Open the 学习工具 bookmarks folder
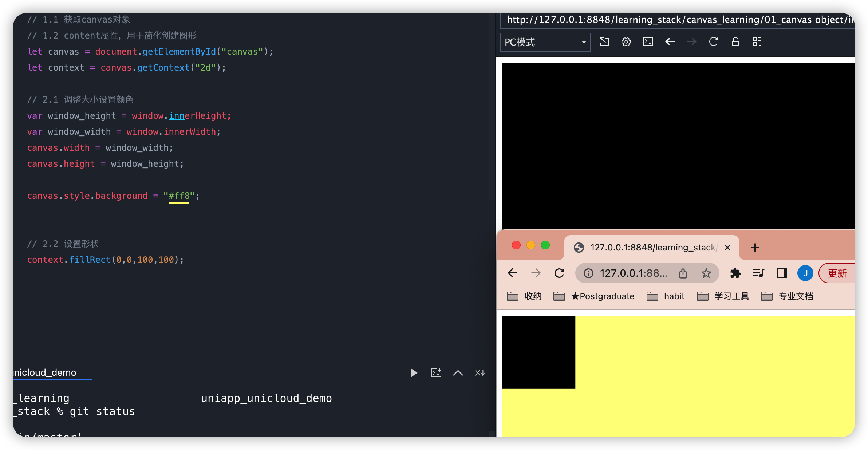The height and width of the screenshot is (450, 868). pos(723,296)
